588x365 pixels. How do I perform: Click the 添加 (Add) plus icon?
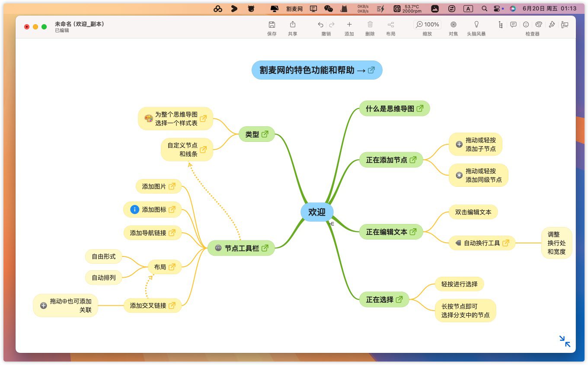tap(349, 25)
